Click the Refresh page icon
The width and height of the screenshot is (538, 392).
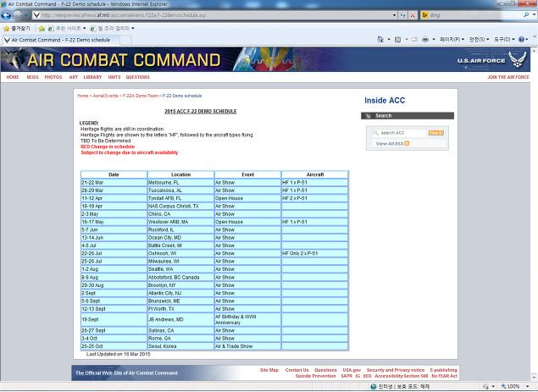(x=403, y=15)
